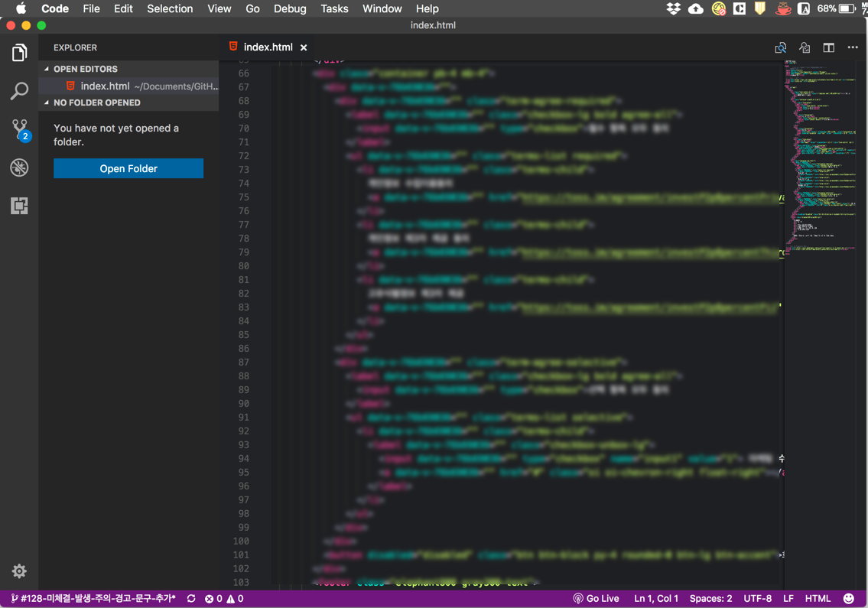Open the Extensions view in activity bar
868x608 pixels.
coord(19,206)
